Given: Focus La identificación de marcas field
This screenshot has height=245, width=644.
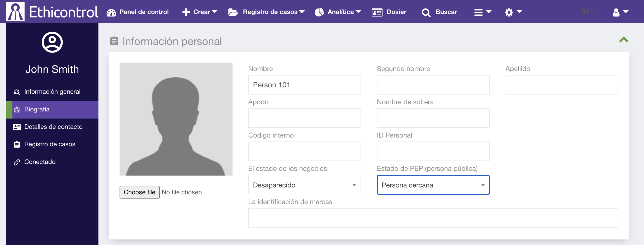Looking at the screenshot, I should (433, 218).
